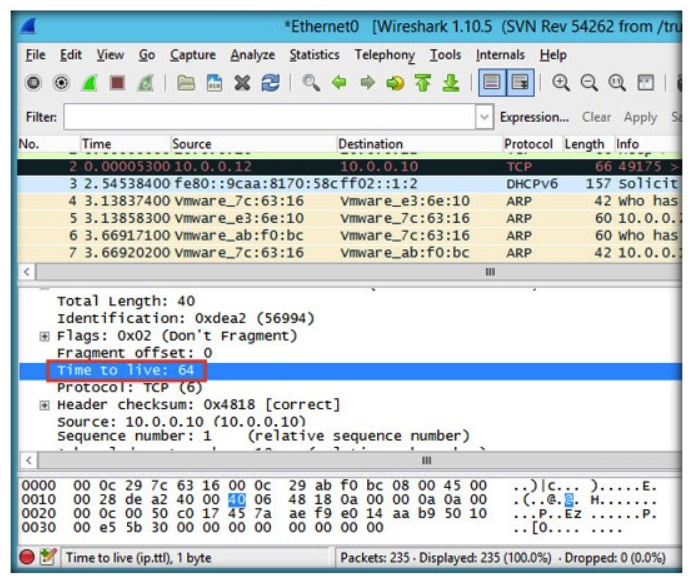Select packet 7 ARP row
The image size is (692, 582).
350,252
